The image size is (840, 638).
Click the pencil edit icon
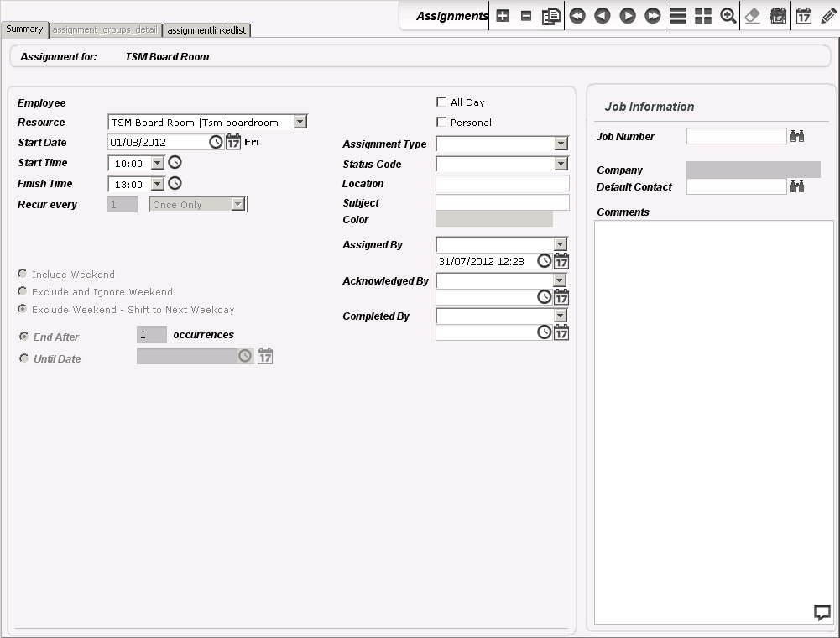(829, 16)
